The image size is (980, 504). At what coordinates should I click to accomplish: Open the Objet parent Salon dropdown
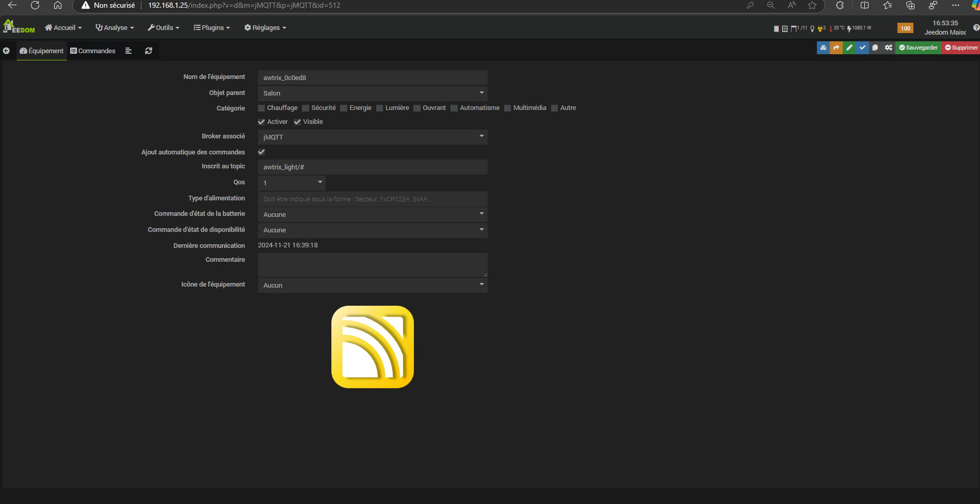coord(372,93)
